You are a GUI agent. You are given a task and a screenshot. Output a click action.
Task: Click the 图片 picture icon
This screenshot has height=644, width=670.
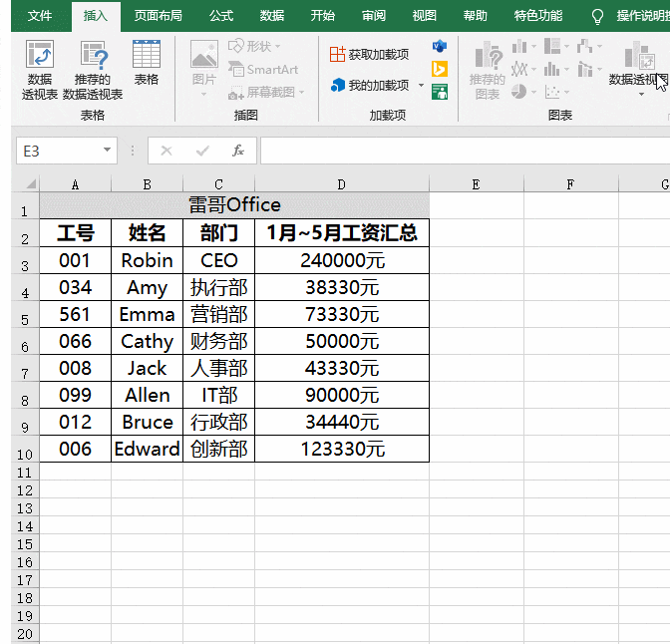(x=203, y=54)
